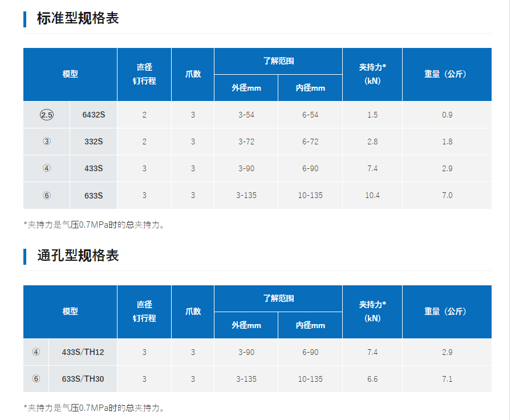
Task: Click circled ④ beside model 433S/TH12
Action: pos(36,352)
